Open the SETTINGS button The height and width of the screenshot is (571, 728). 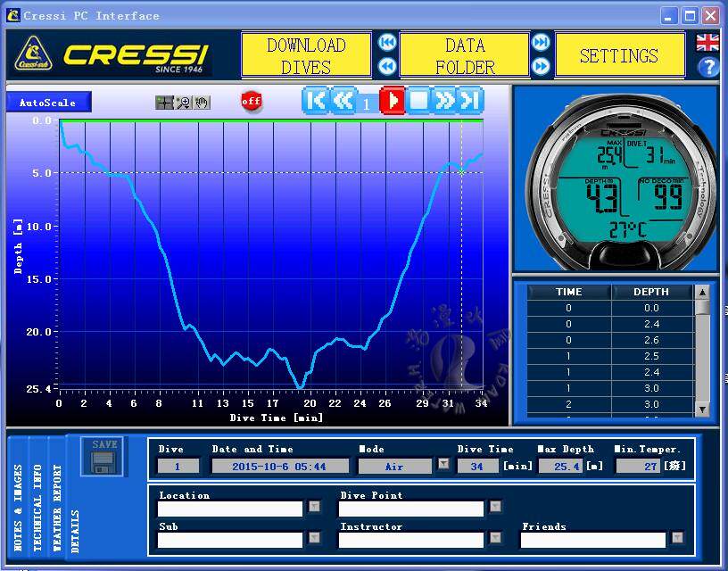[619, 55]
